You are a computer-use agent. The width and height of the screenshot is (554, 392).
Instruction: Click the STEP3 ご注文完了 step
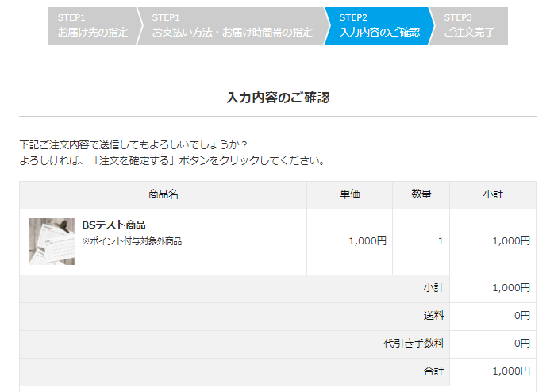pos(469,26)
